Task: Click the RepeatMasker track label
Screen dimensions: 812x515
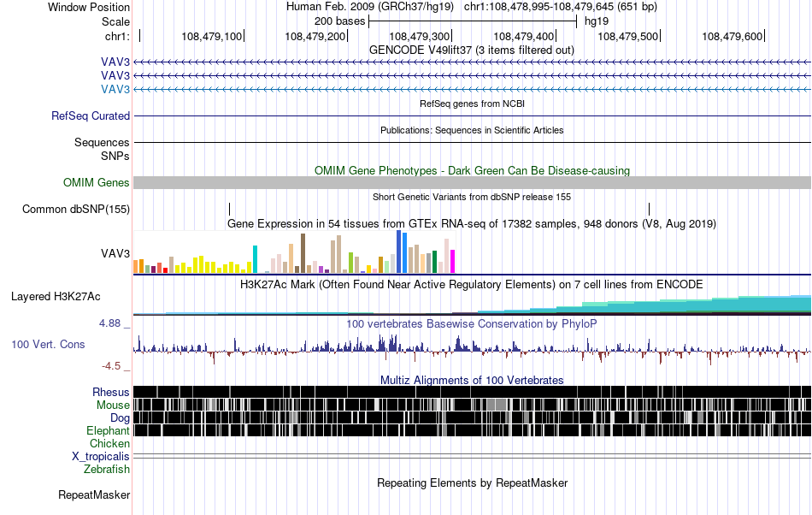Action: pos(94,494)
